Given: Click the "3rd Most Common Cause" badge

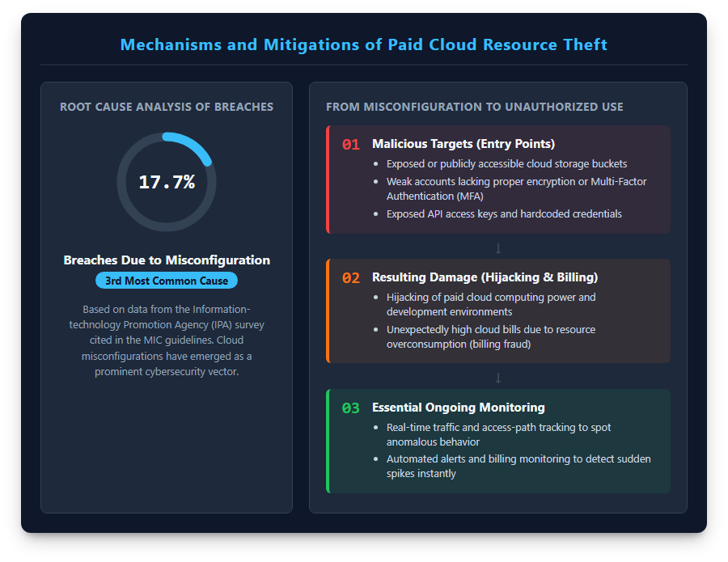Looking at the screenshot, I should point(167,281).
